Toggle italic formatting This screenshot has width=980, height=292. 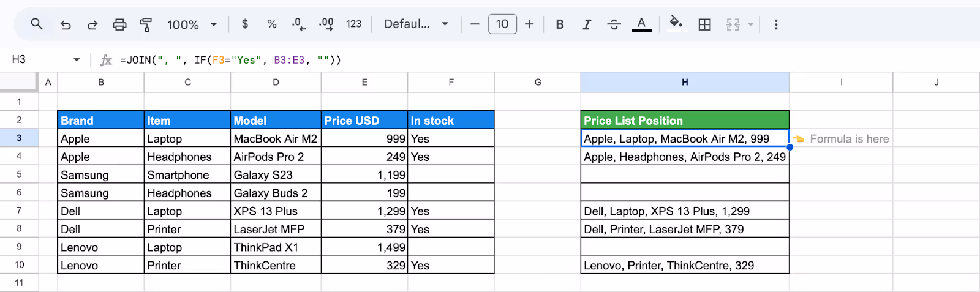click(587, 24)
